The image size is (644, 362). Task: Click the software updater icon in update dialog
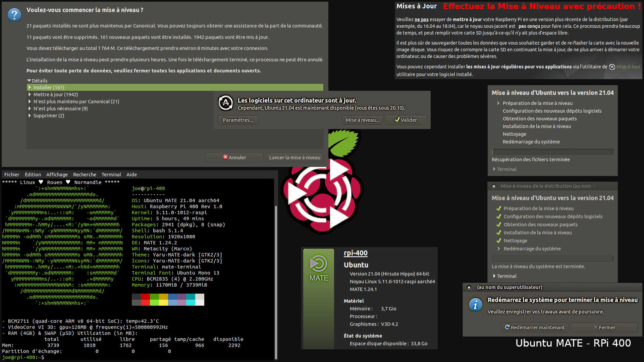coord(226,103)
